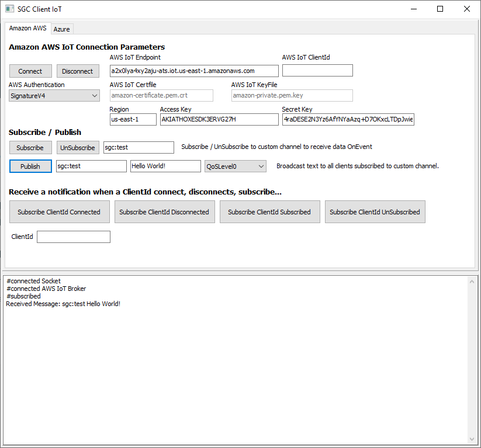Maximize the SGC Client IoT window

[440, 9]
